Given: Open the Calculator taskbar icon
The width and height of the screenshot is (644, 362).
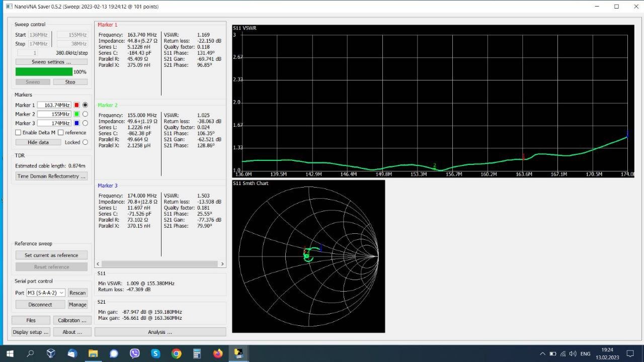Looking at the screenshot, I should click(197, 353).
